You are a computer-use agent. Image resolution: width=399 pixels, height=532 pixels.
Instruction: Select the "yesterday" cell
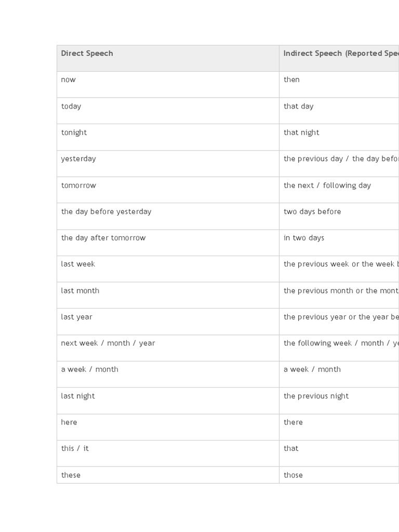tap(78, 158)
